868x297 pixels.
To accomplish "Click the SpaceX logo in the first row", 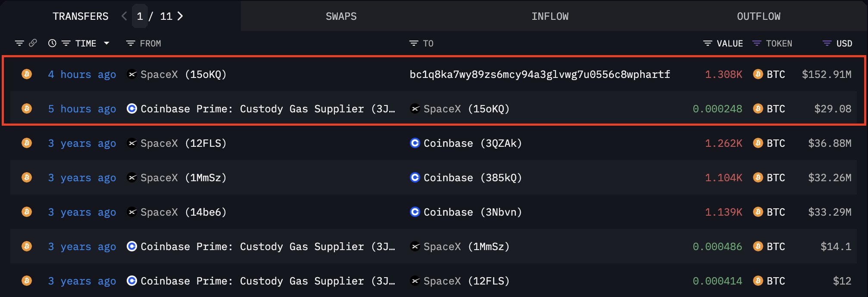I will pos(131,74).
